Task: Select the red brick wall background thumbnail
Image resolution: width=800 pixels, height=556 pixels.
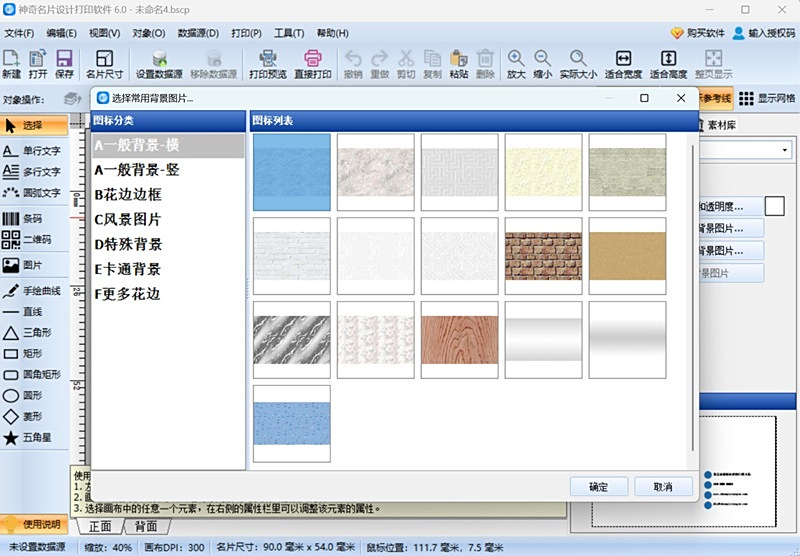Action: (x=543, y=255)
